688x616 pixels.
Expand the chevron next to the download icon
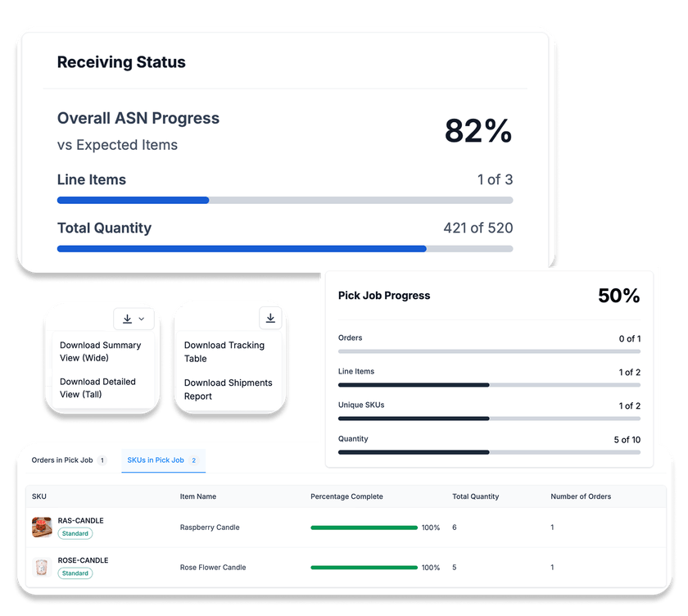coord(142,319)
